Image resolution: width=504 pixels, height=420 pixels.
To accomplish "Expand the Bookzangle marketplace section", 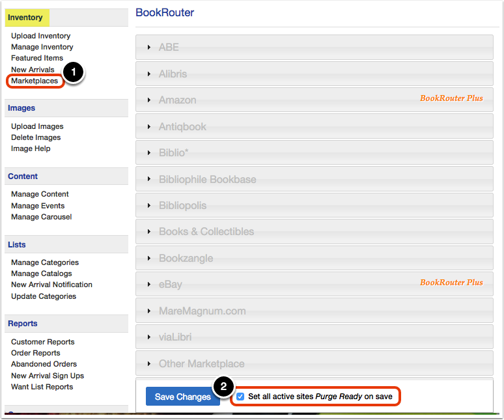I will pos(315,258).
